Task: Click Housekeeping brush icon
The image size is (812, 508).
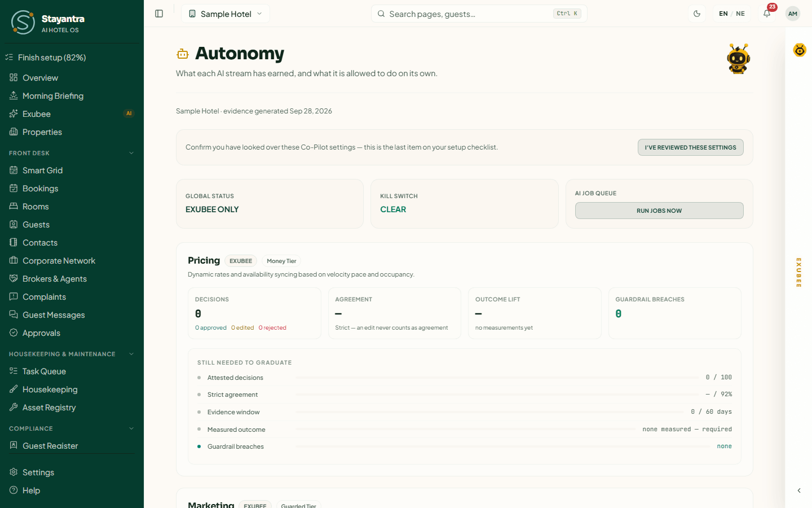Action: [x=14, y=389]
